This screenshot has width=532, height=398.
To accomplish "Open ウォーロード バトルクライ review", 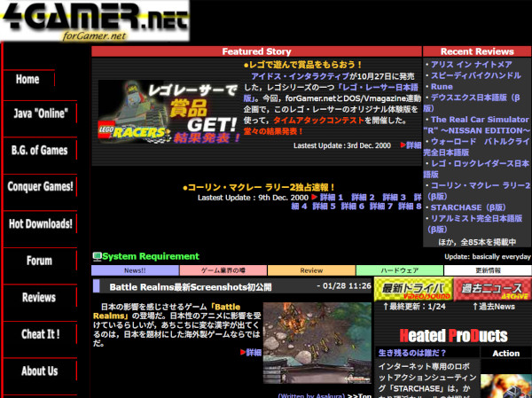I will point(477,146).
